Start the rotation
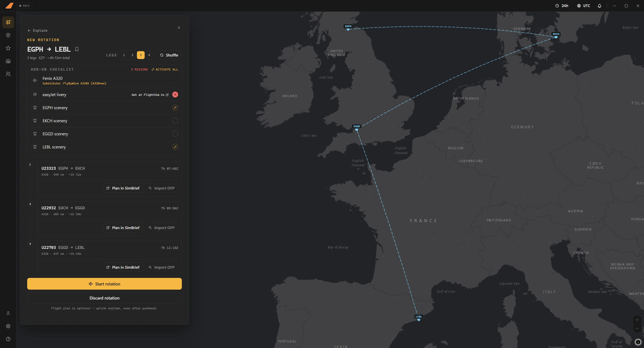Viewport: 644px width, 348px height. point(105,284)
